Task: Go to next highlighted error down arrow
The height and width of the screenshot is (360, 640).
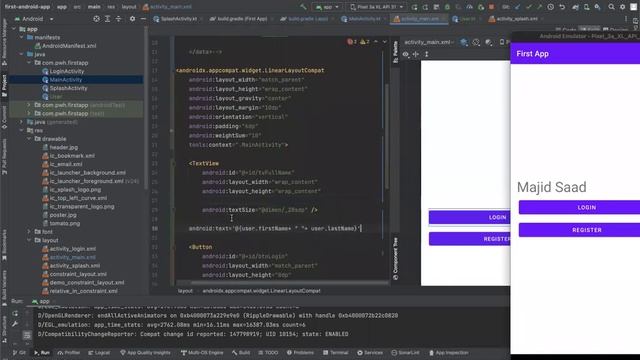Action: (384, 42)
